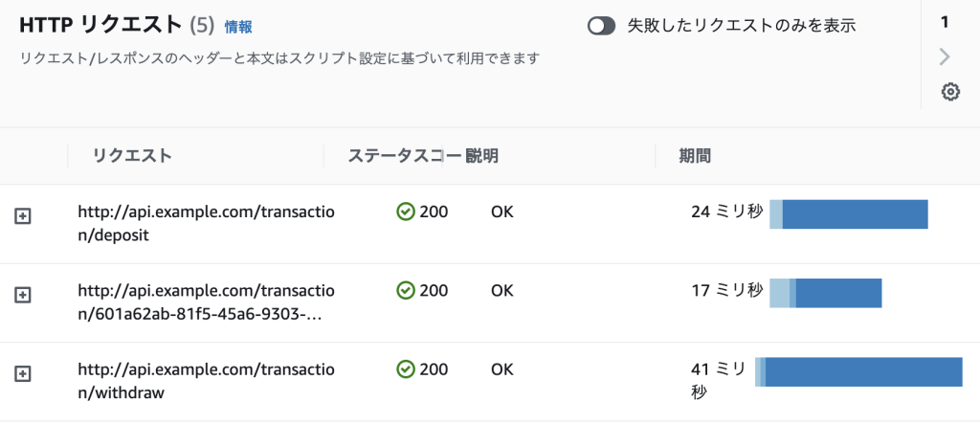The image size is (980, 424).
Task: Click the 17 ミリ秒 duration bar
Action: (x=825, y=293)
